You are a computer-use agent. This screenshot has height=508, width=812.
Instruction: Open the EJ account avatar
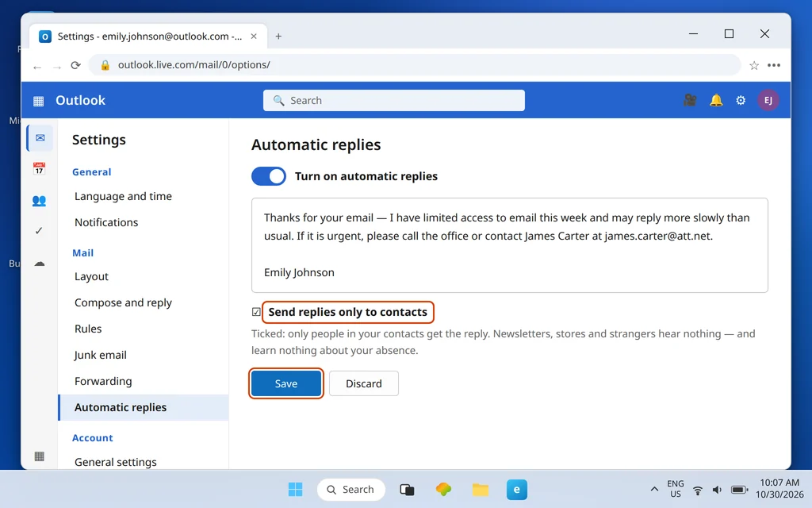(x=768, y=100)
